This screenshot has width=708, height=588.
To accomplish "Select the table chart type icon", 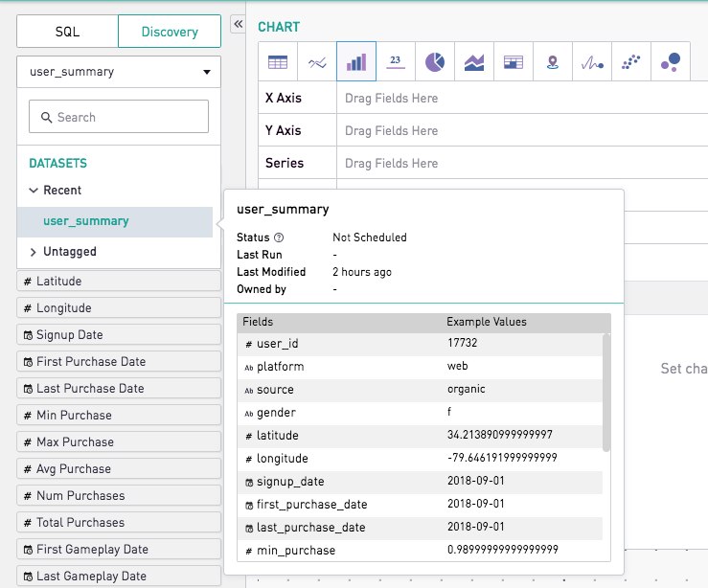I will click(x=278, y=62).
